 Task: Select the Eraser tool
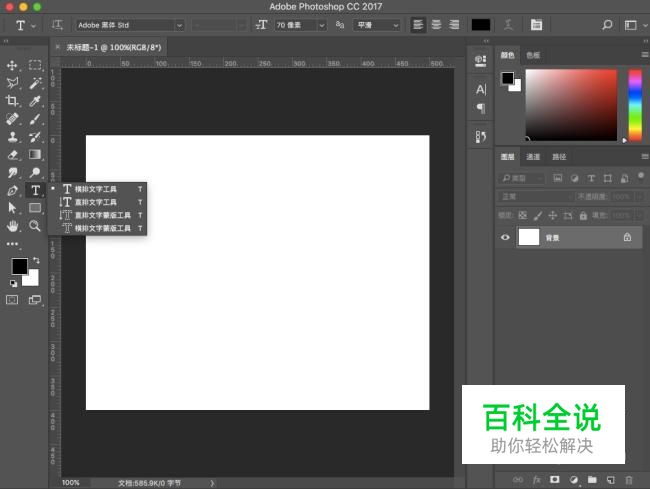tap(13, 155)
